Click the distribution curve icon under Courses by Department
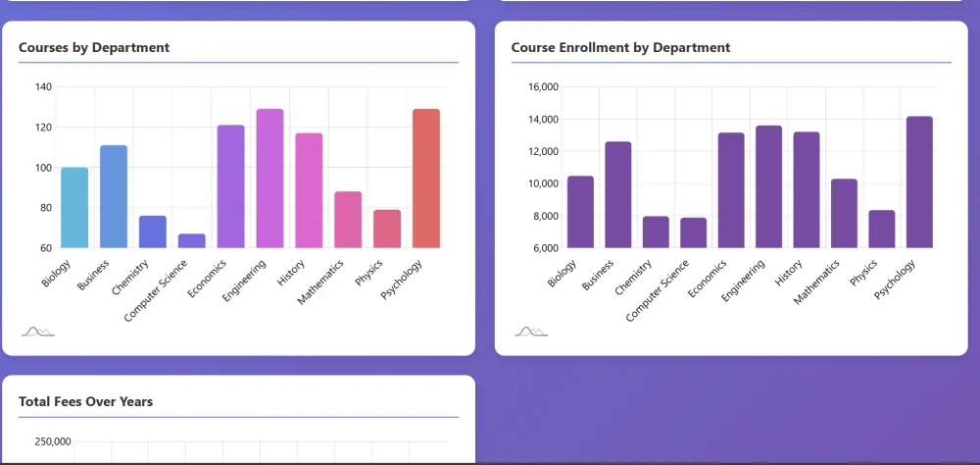980x465 pixels. tap(38, 332)
